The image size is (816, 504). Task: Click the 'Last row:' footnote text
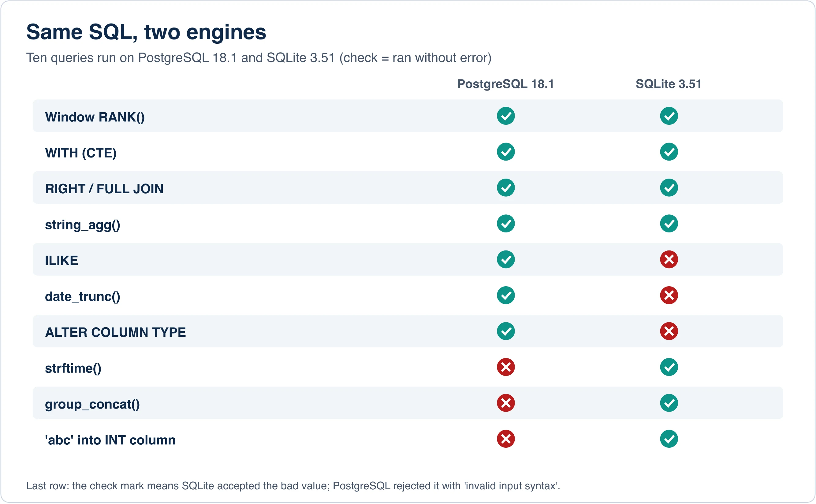293,486
